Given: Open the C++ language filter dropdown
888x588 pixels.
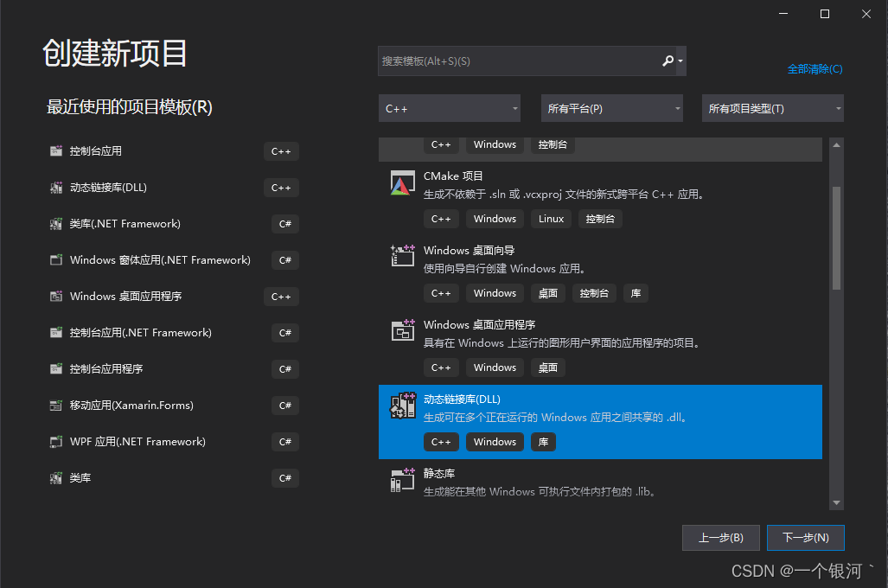Looking at the screenshot, I should tap(449, 108).
